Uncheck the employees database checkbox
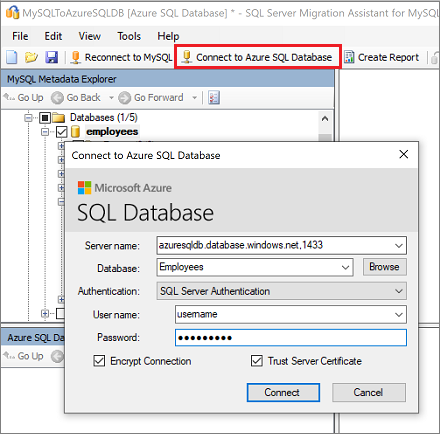 [61, 132]
